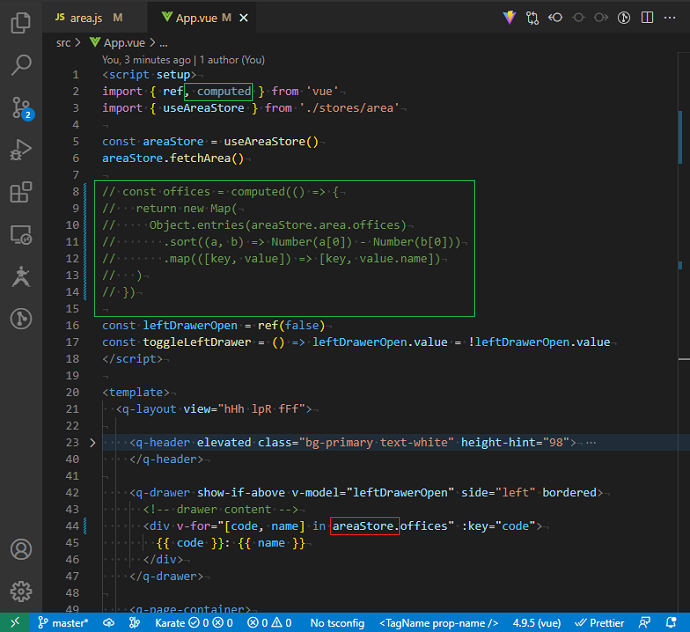Open App.vue breadcrumb dropdown
The height and width of the screenshot is (632, 690).
tap(117, 43)
